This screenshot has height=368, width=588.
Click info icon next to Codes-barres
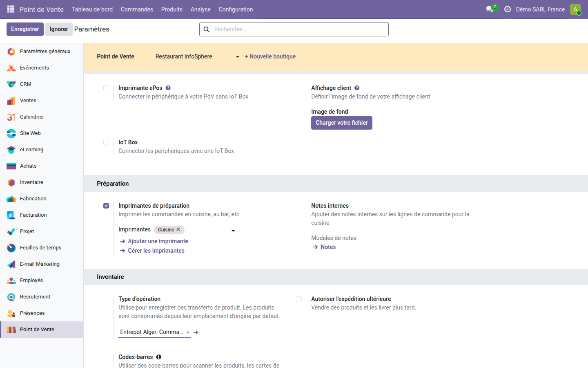tap(159, 357)
